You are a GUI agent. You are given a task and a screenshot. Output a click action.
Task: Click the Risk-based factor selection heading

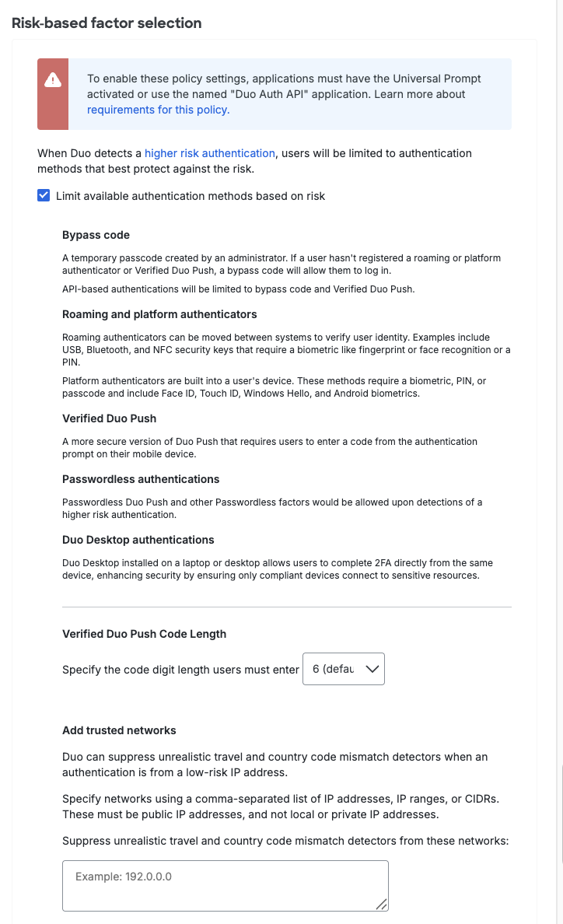pyautogui.click(x=105, y=23)
